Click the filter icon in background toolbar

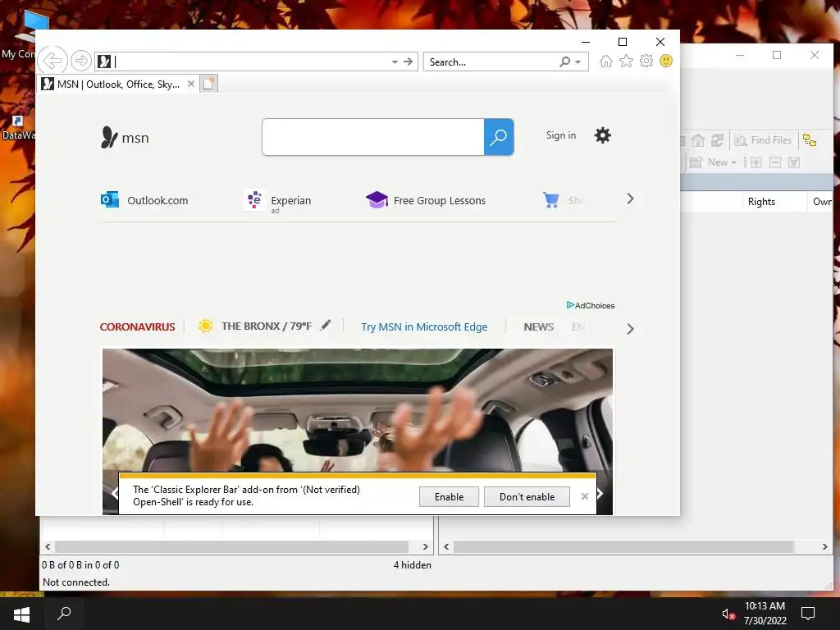click(x=794, y=162)
